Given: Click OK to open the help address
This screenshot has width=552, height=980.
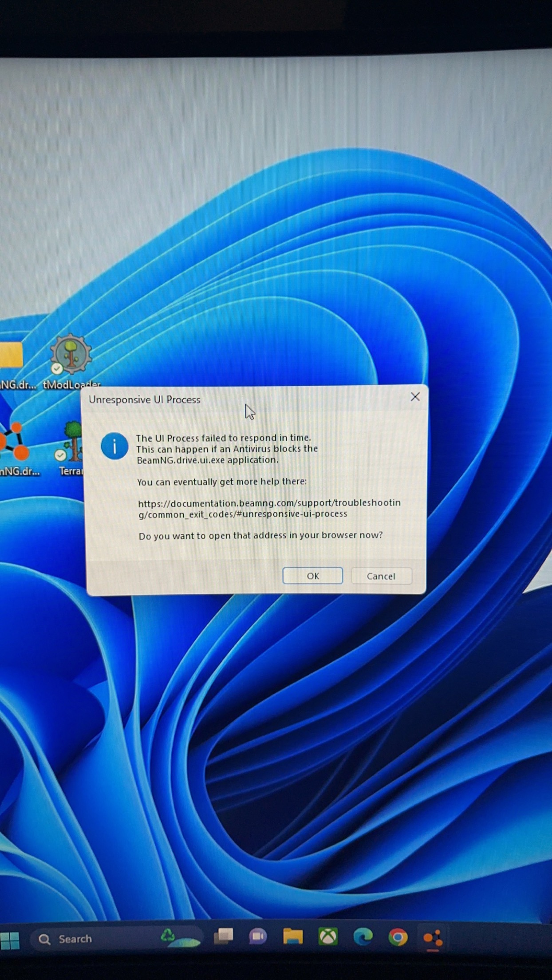Looking at the screenshot, I should pyautogui.click(x=312, y=576).
